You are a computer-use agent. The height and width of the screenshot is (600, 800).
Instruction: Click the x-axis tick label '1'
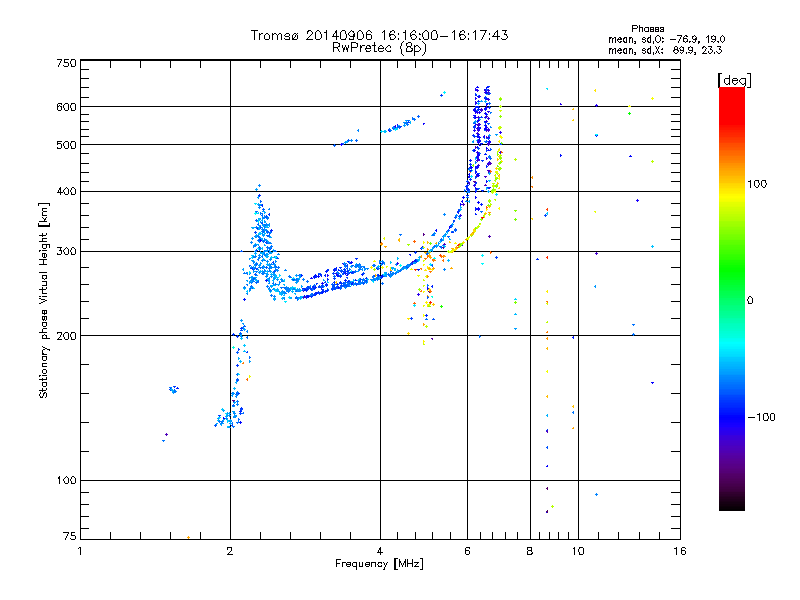[80, 551]
